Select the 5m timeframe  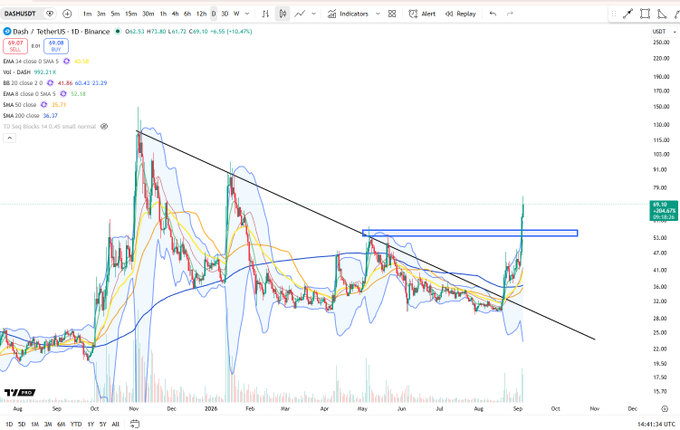tap(115, 14)
